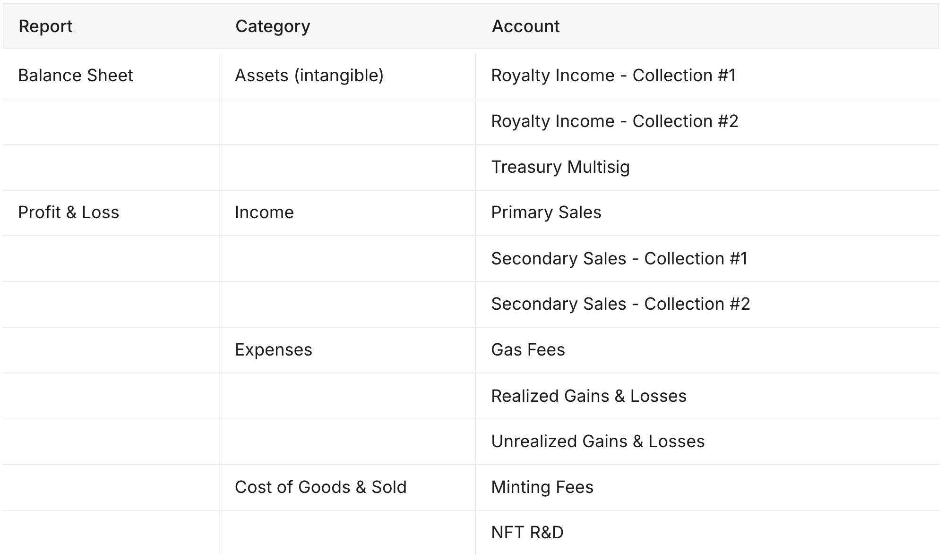Select the Minting Fees account
Image resolution: width=946 pixels, height=560 pixels.
pos(542,487)
